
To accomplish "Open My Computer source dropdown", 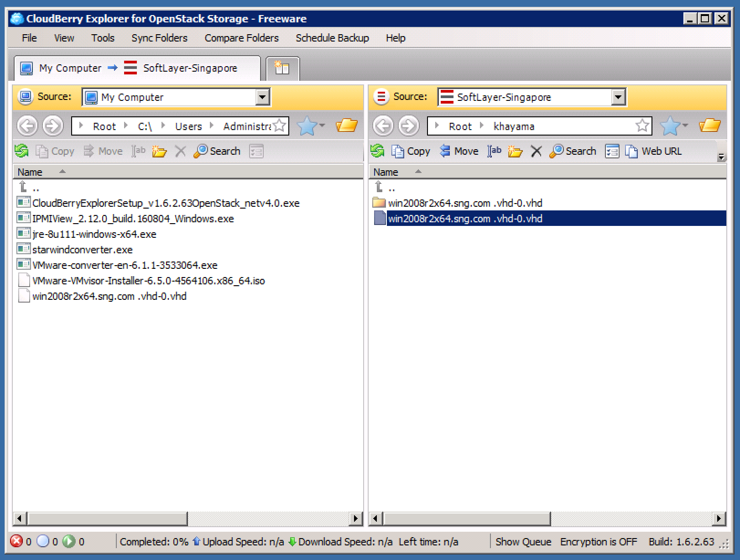I will click(x=262, y=97).
